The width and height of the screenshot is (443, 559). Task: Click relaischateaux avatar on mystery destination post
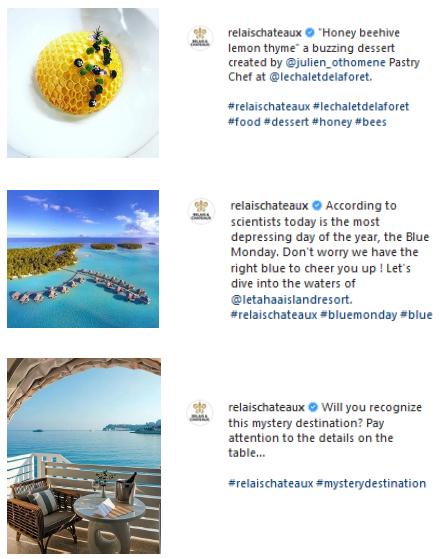[200, 413]
